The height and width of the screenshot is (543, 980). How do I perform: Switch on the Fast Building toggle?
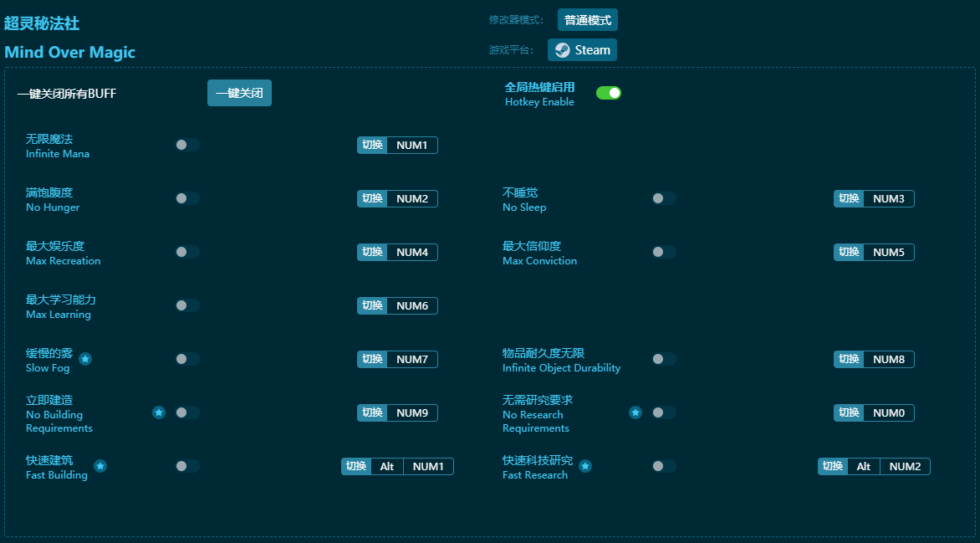click(x=186, y=466)
